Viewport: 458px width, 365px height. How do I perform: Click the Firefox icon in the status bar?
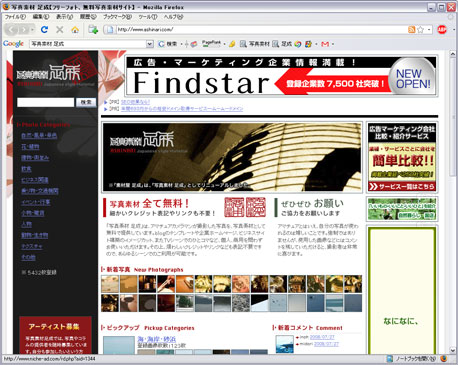click(x=443, y=359)
